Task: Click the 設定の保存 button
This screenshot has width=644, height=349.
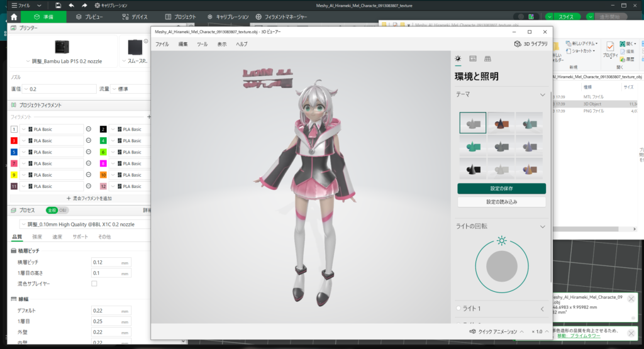Action: [x=501, y=189]
